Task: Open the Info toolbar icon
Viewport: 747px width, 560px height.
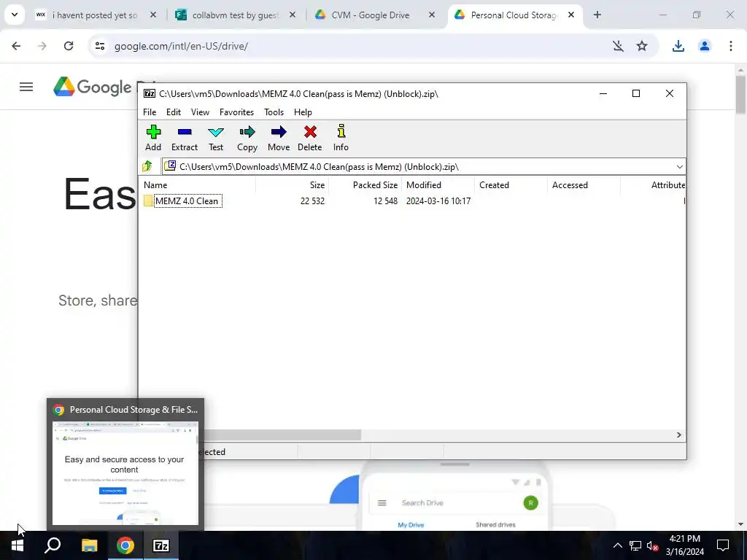Action: (x=341, y=138)
